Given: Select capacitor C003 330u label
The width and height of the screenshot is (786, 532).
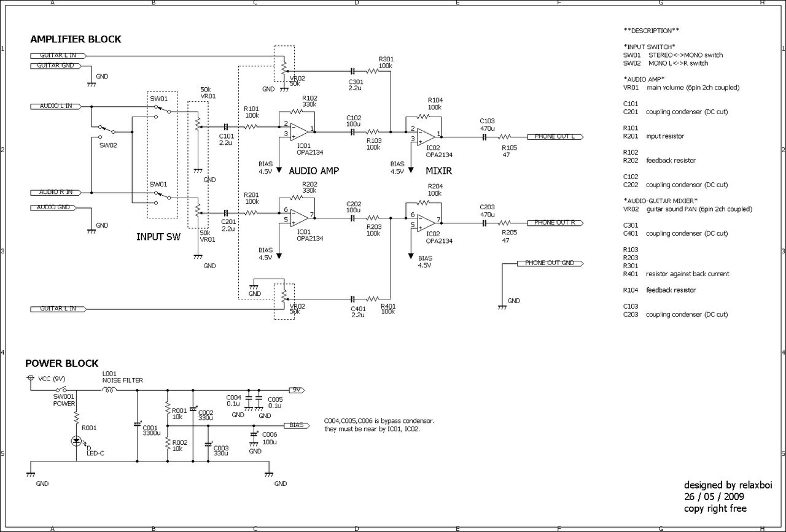Looking at the screenshot, I should pyautogui.click(x=220, y=450).
